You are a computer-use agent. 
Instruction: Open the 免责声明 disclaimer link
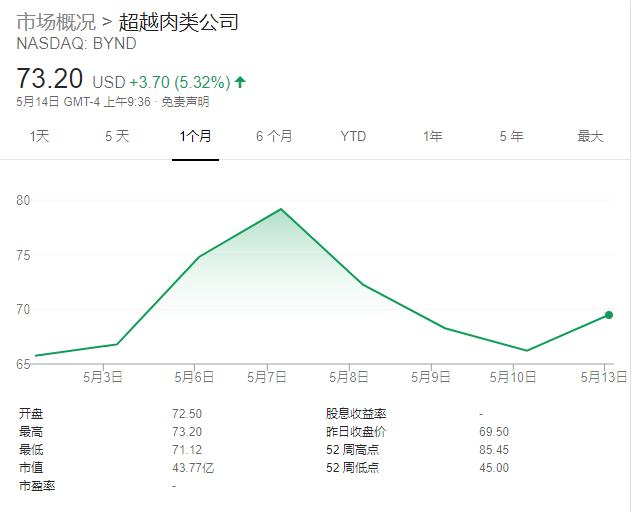pos(185,102)
